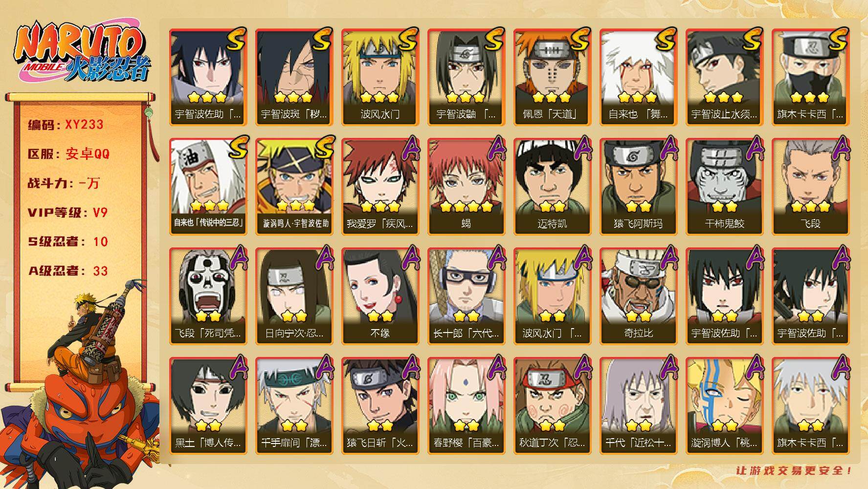Choose the 迈特凯 ninja portrait
The image size is (868, 489).
[x=552, y=187]
